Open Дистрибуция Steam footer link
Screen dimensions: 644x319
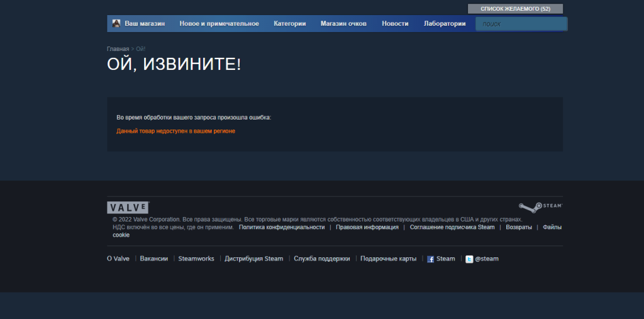point(254,259)
